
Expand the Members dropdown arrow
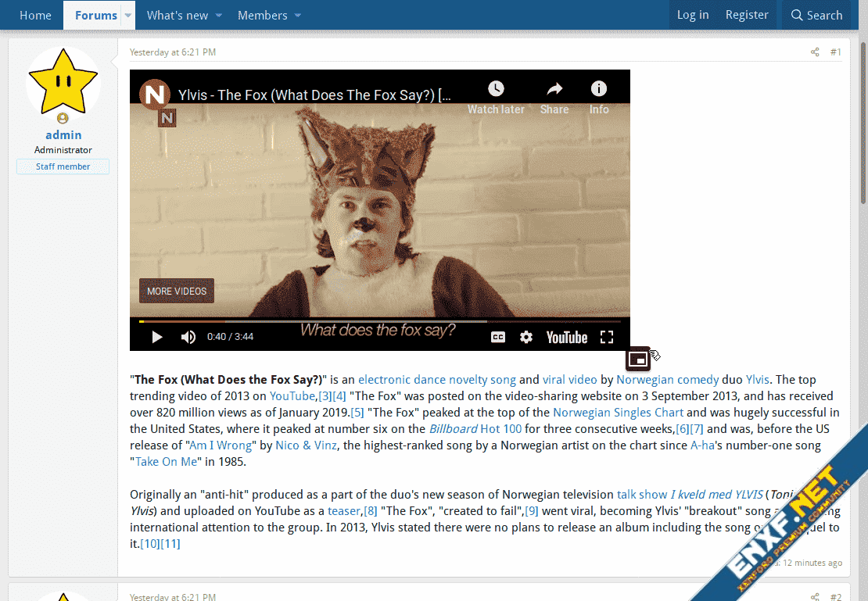[x=298, y=16]
